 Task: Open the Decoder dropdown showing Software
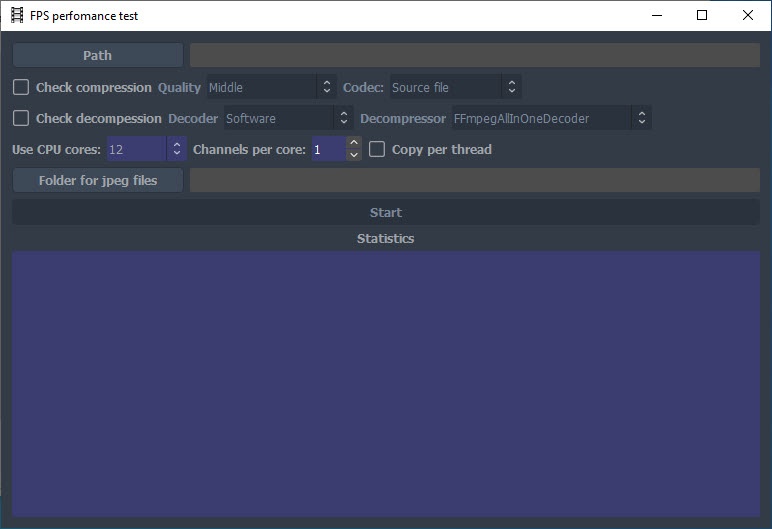coord(289,118)
